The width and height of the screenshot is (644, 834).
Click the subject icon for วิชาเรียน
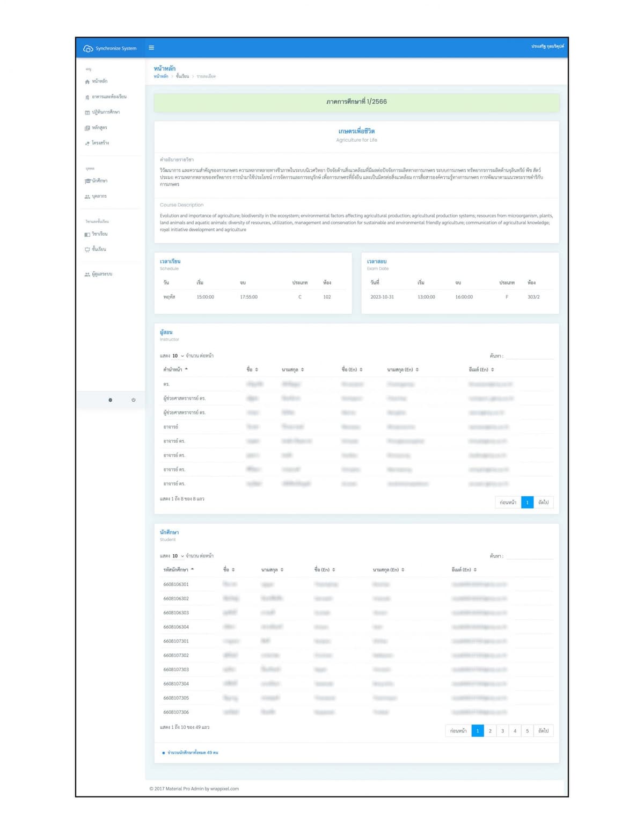click(x=87, y=234)
